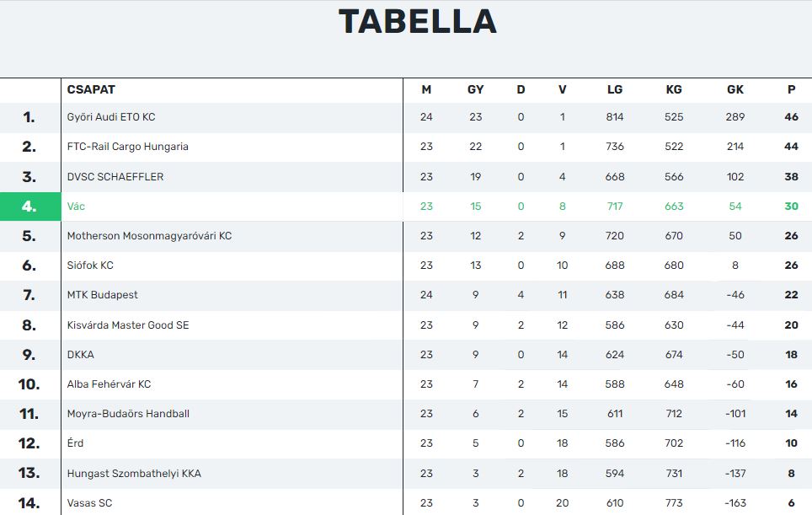The height and width of the screenshot is (515, 812).
Task: Click the Győri Audi ETO KC team name
Action: click(x=111, y=117)
